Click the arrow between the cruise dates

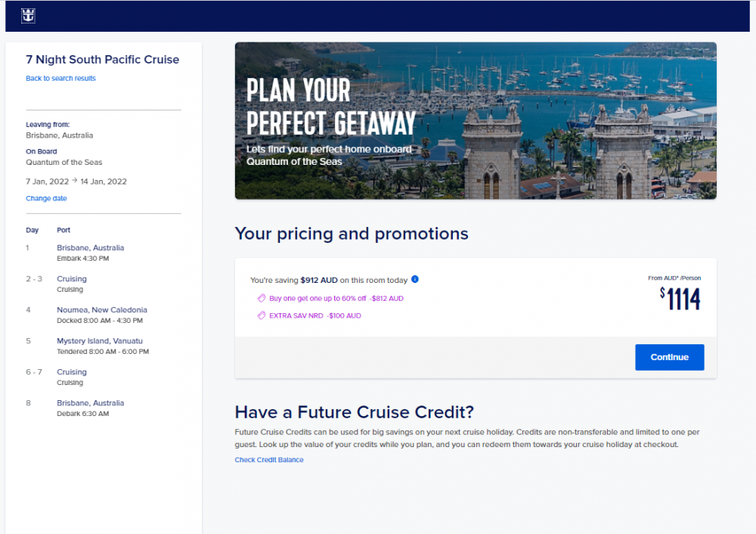(74, 181)
